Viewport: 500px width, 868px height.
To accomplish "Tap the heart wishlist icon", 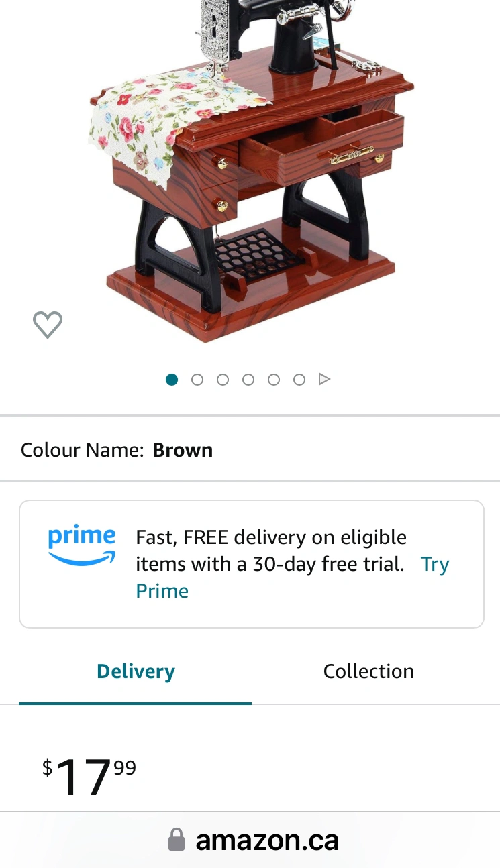I will [48, 325].
